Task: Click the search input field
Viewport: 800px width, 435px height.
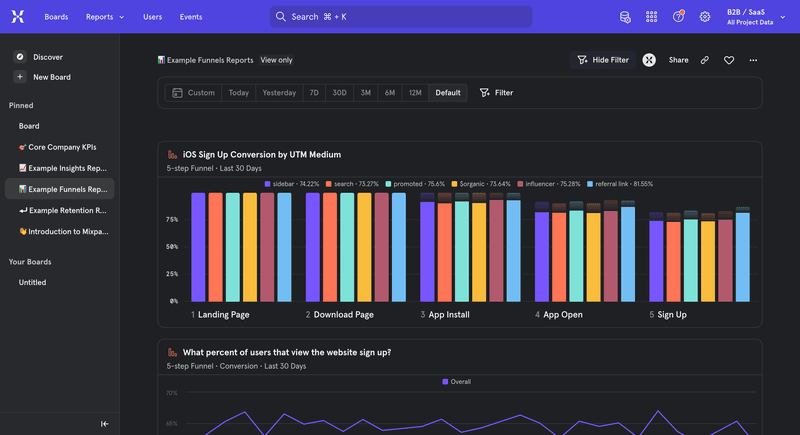Action: tap(400, 17)
